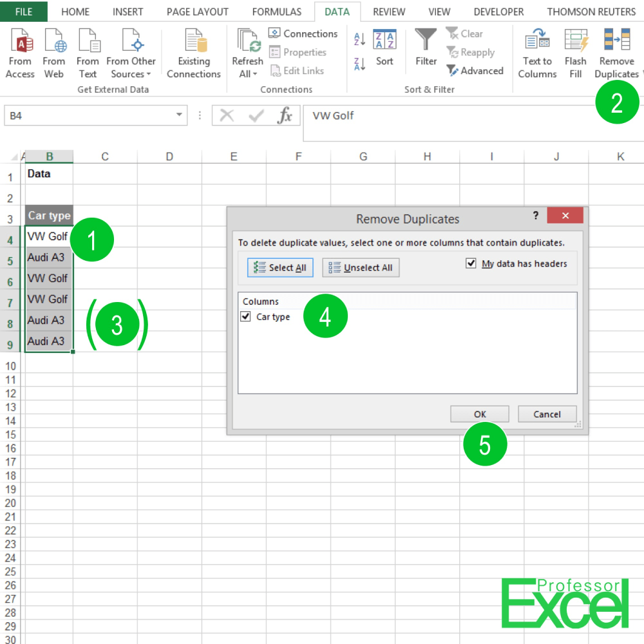The height and width of the screenshot is (644, 644).
Task: Open the Advanced filter options
Action: (475, 71)
